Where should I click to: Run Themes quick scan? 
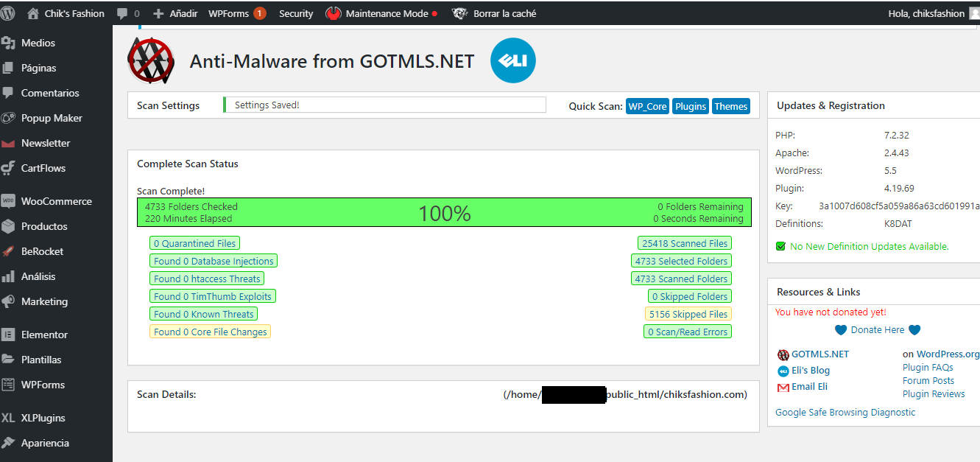tap(731, 106)
